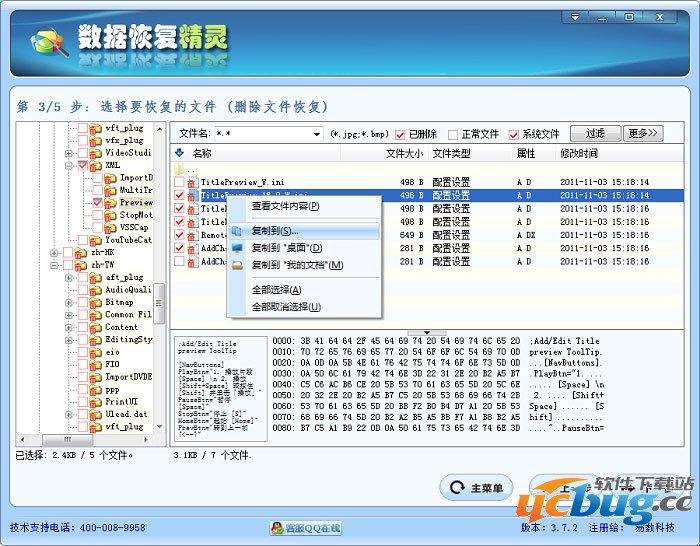Screen dimensions: 700x546
Task: Expand the Content tree folder
Action: click(69, 327)
